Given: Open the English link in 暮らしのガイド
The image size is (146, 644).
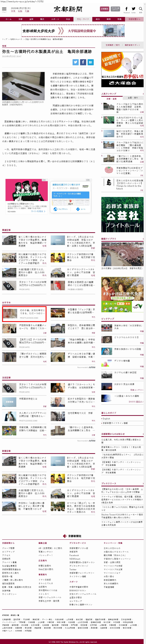Looking at the screenshot, I should [x=106, y=419].
